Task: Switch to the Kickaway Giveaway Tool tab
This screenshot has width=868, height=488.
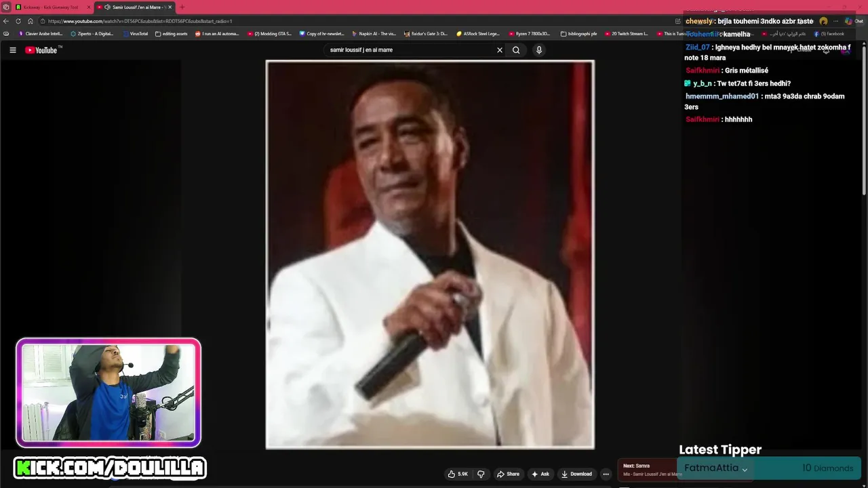Action: point(53,7)
